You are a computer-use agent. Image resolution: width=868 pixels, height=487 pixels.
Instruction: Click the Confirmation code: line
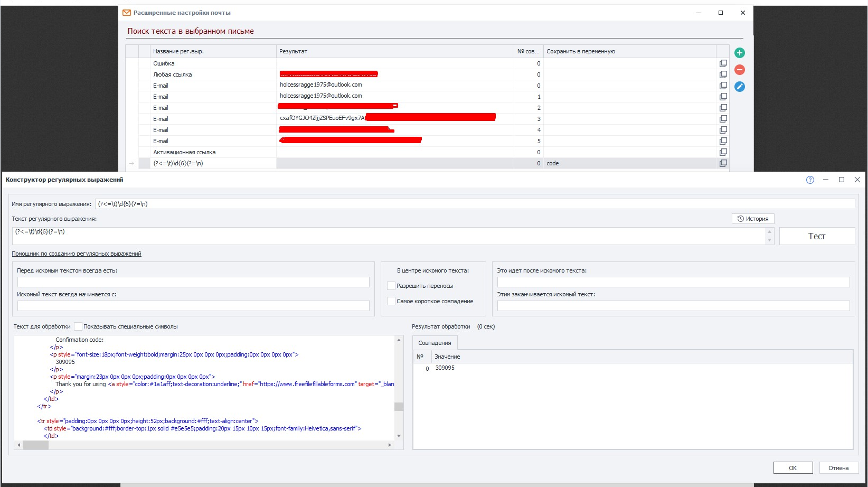pos(80,340)
